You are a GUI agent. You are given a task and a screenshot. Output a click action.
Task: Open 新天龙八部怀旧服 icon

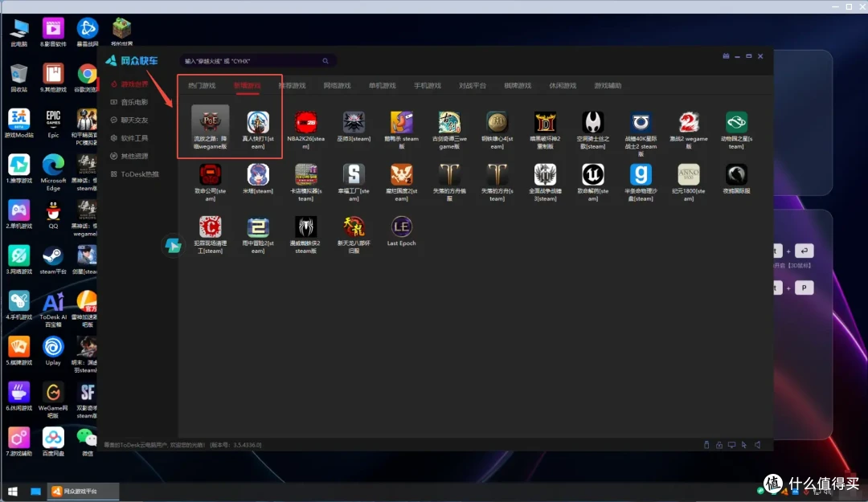(x=353, y=227)
